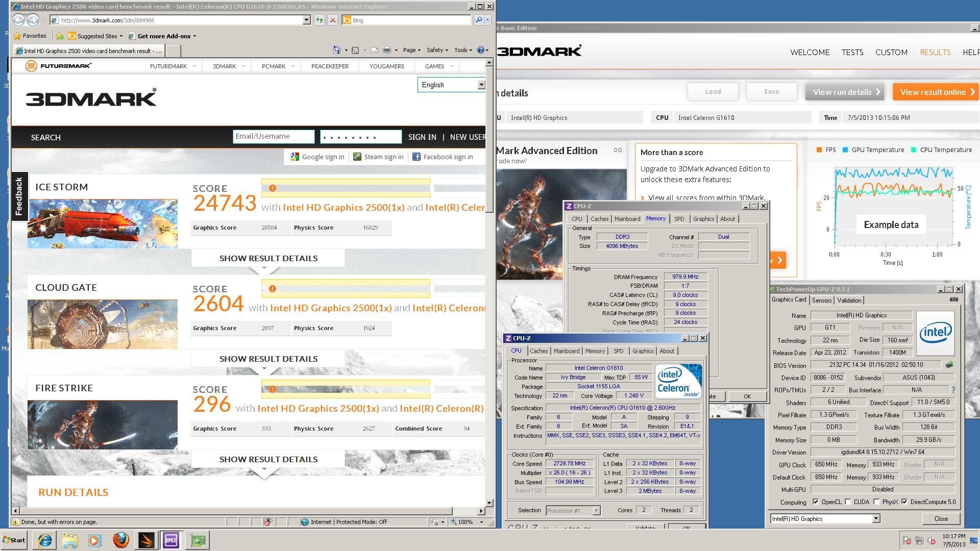This screenshot has height=551, width=980.
Task: Open the Windows Start button
Action: click(x=14, y=540)
